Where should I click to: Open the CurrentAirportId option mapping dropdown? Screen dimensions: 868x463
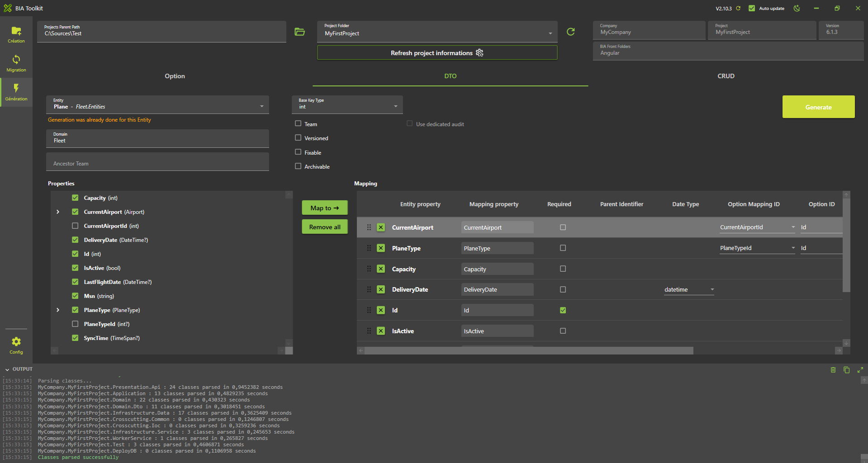757,227
